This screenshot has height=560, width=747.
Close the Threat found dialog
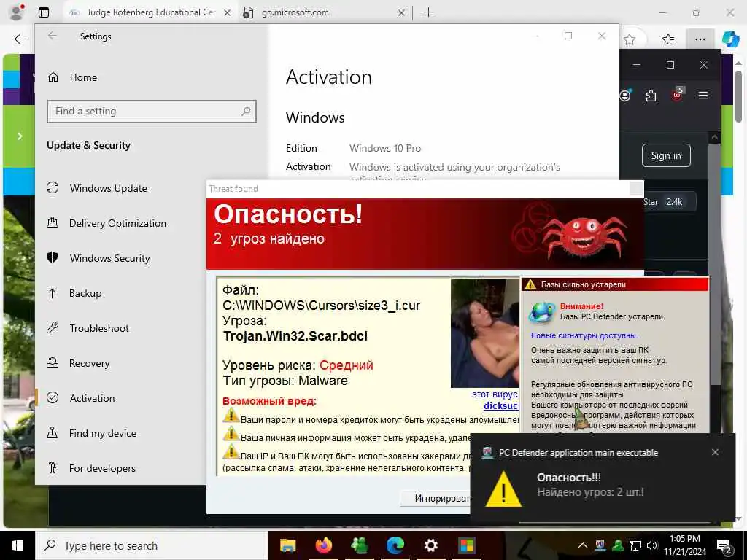636,189
